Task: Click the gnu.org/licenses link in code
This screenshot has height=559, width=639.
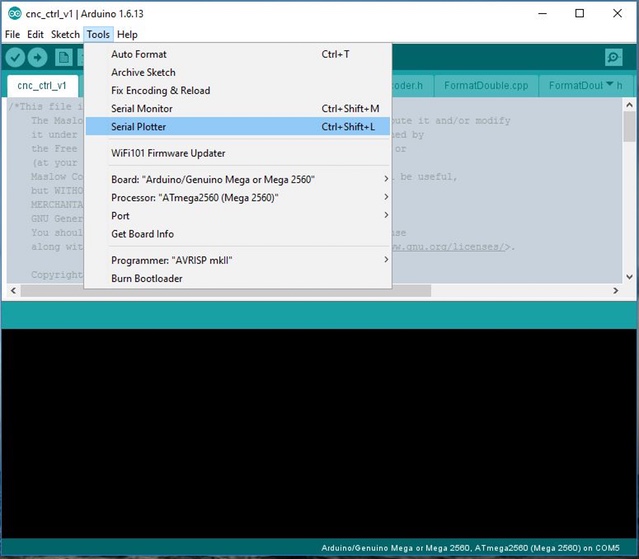Action: pos(450,247)
